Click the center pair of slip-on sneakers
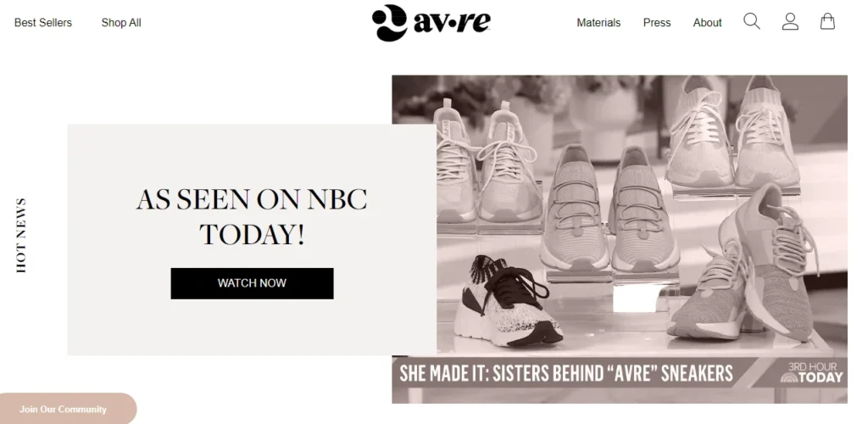 (x=609, y=208)
